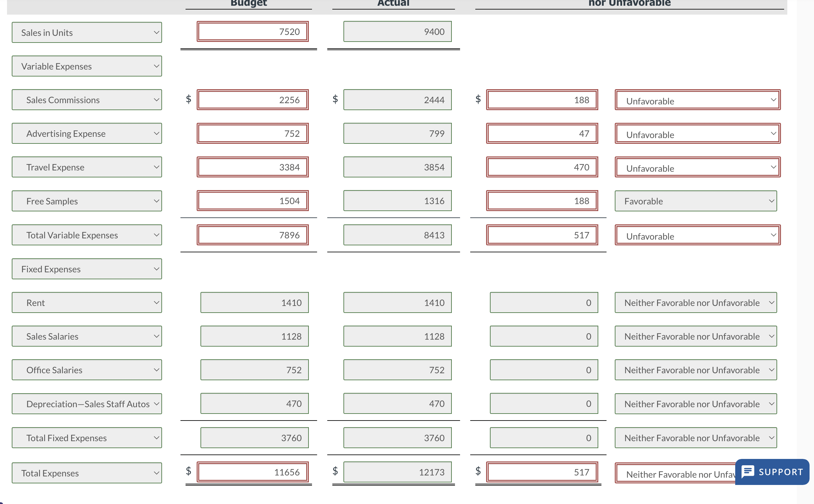Click Sales Commissions budget field showing 2256

[x=253, y=100]
